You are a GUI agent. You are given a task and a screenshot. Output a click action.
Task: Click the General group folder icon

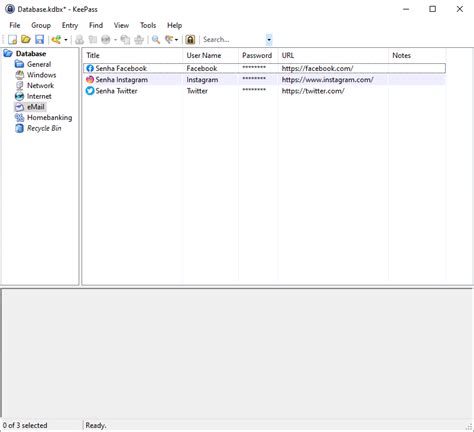coord(20,64)
